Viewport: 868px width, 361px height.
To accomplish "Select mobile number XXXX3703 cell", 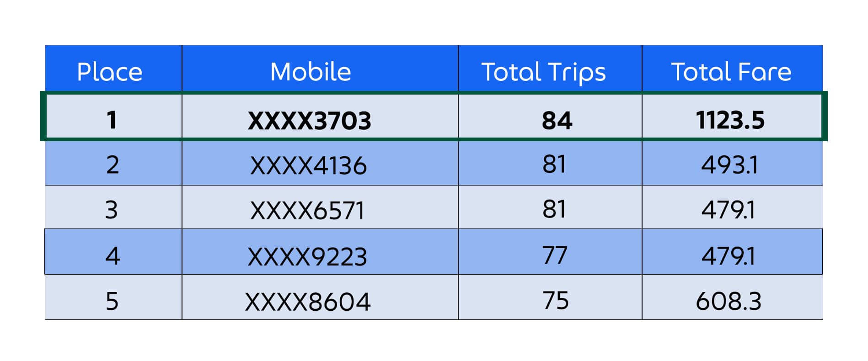I will [x=320, y=116].
